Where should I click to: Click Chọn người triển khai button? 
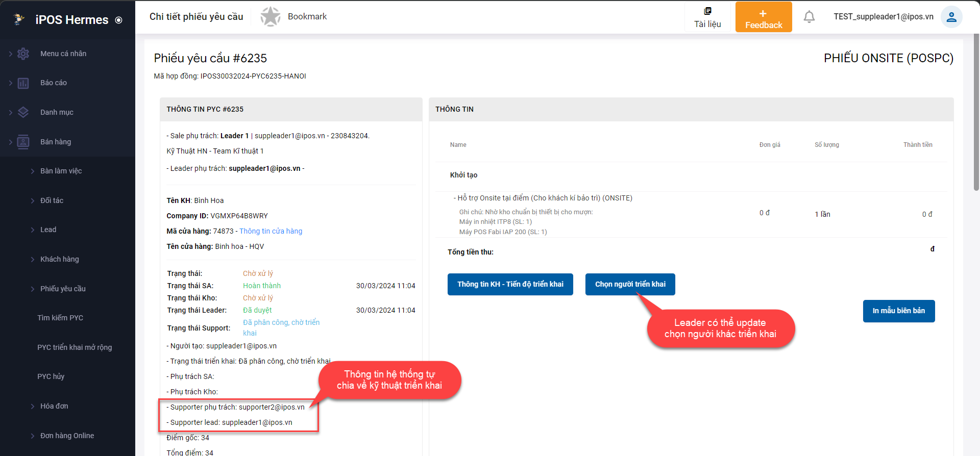coord(630,284)
